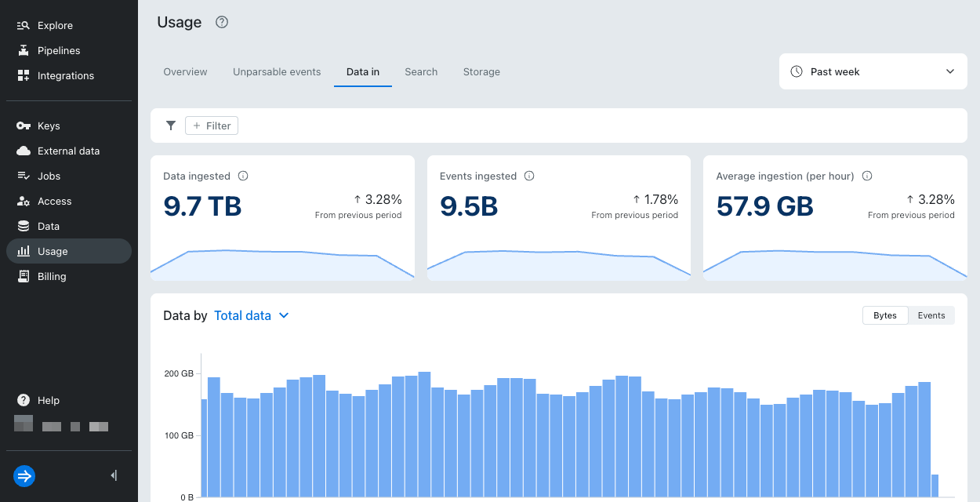The height and width of the screenshot is (502, 980).
Task: Collapse the sidebar with the arrow icon
Action: (114, 475)
